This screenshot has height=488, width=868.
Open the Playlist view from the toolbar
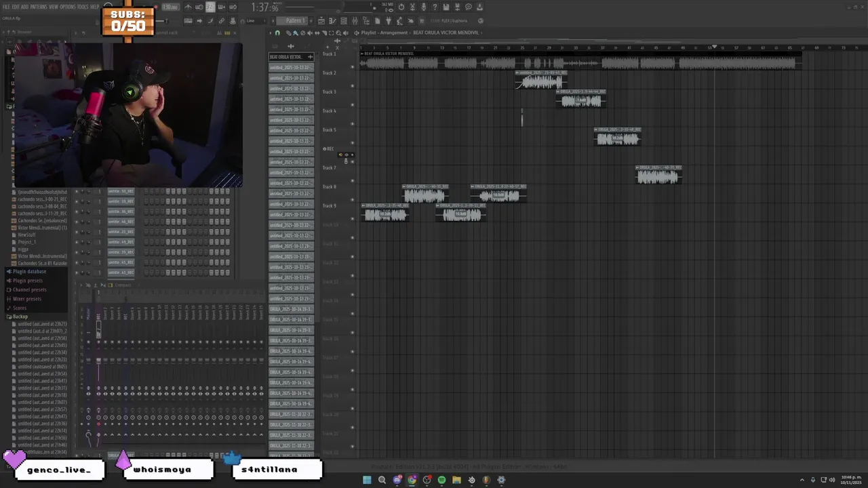click(x=321, y=20)
